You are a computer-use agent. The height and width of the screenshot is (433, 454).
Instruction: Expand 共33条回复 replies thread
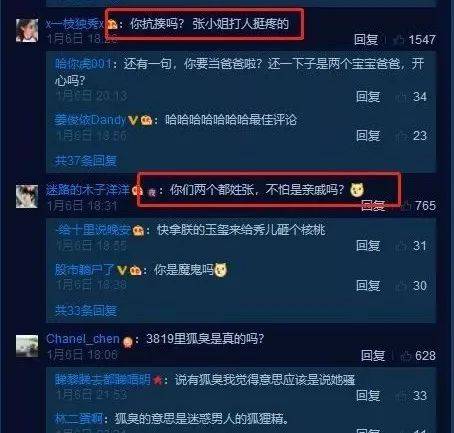point(86,311)
